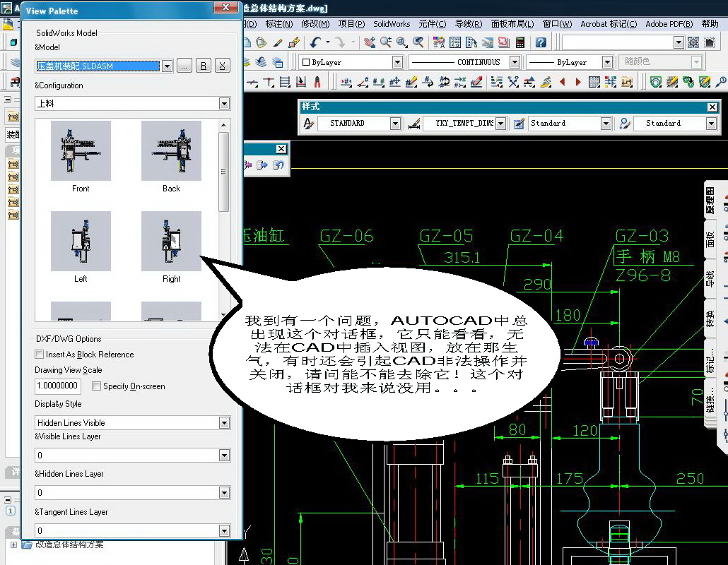Click the dimension style icon in 样式 toolbar
Viewport: 728px width, 565px height.
click(414, 124)
